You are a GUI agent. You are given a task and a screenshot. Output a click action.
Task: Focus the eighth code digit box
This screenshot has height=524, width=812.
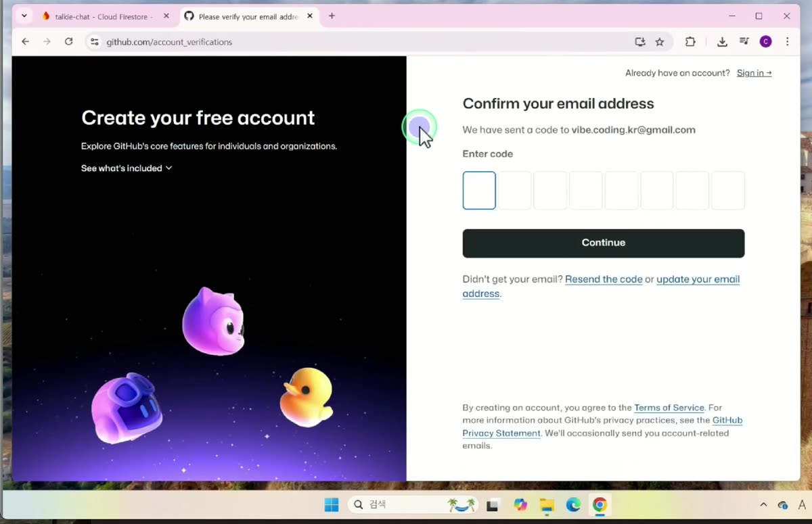pyautogui.click(x=728, y=190)
